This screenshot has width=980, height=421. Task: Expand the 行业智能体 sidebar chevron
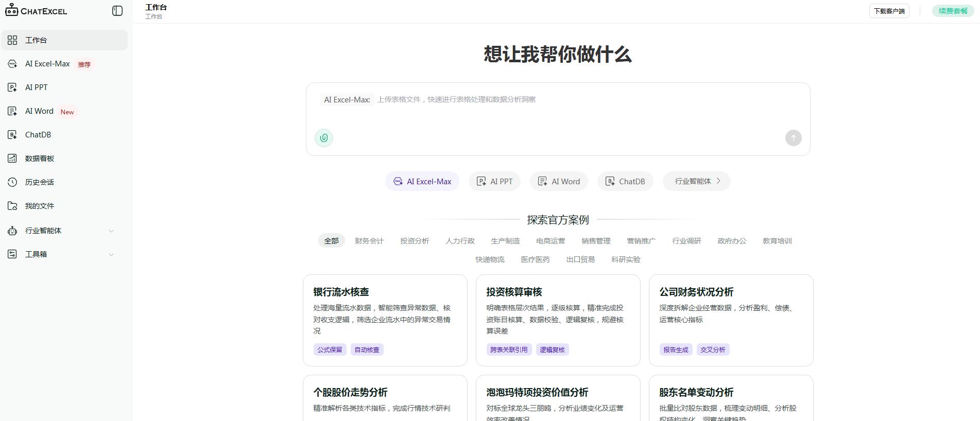click(x=111, y=231)
